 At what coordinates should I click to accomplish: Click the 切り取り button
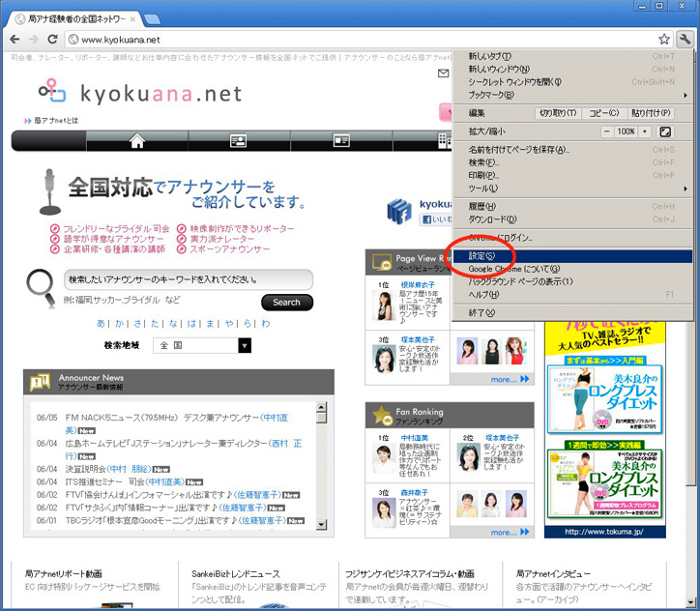click(558, 113)
